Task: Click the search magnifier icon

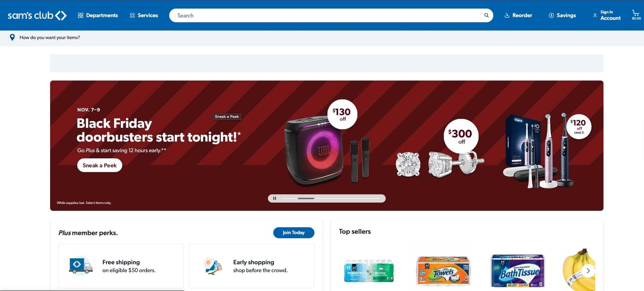Action: coord(486,15)
